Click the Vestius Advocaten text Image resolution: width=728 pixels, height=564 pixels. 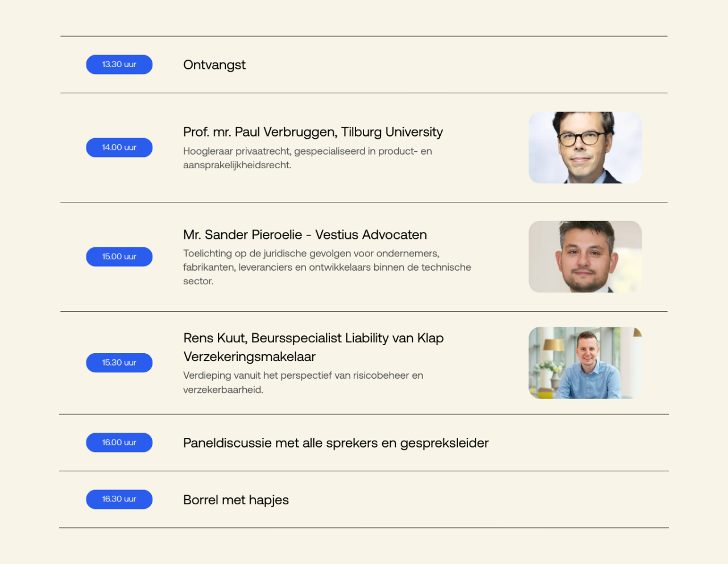pos(371,235)
